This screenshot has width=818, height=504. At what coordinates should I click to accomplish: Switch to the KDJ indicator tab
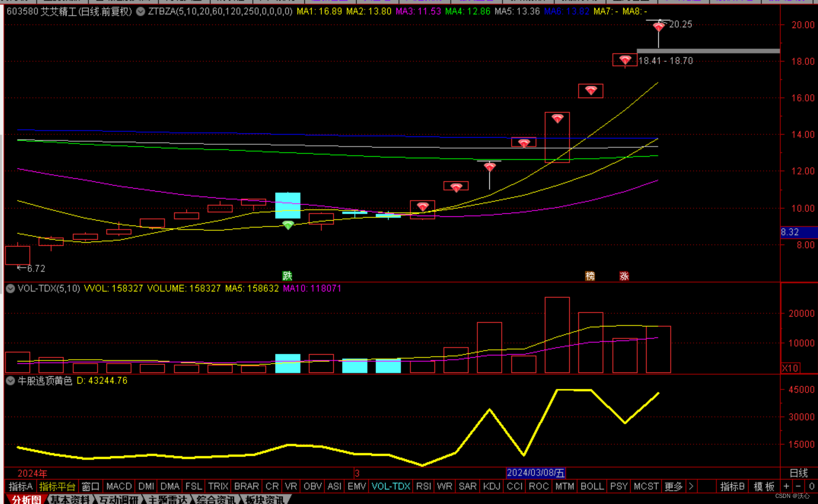[x=491, y=486]
